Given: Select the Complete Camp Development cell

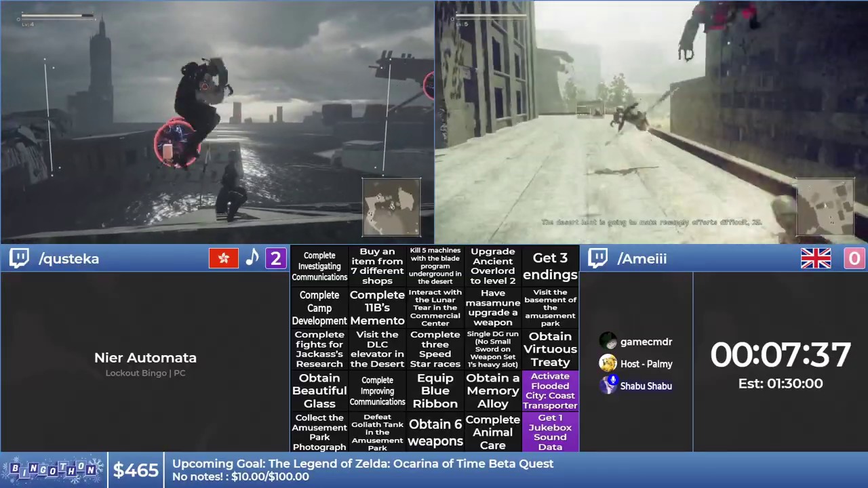Looking at the screenshot, I should 319,308.
